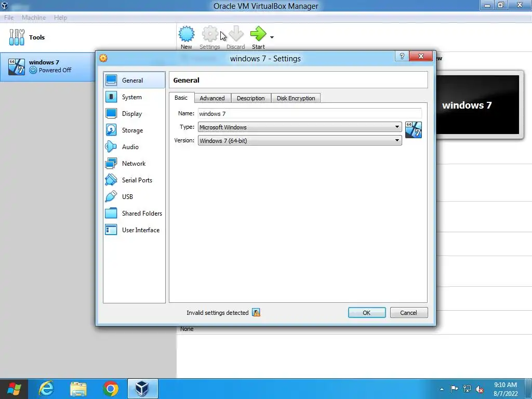Switch to the Advanced tab
Viewport: 532px width, 399px height.
tap(212, 98)
